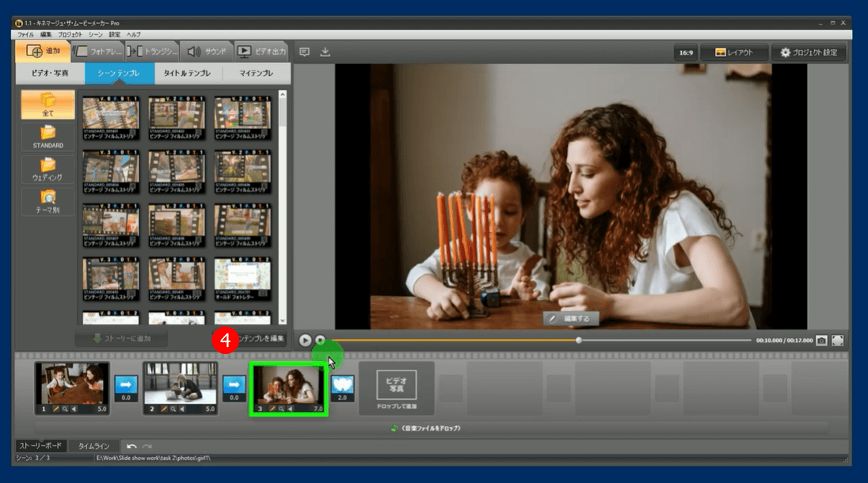Open the ファイル menu
The width and height of the screenshot is (868, 483).
pyautogui.click(x=25, y=35)
